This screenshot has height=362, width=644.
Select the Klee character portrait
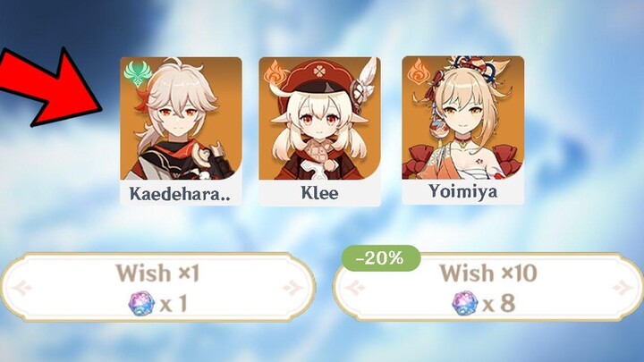[319, 119]
